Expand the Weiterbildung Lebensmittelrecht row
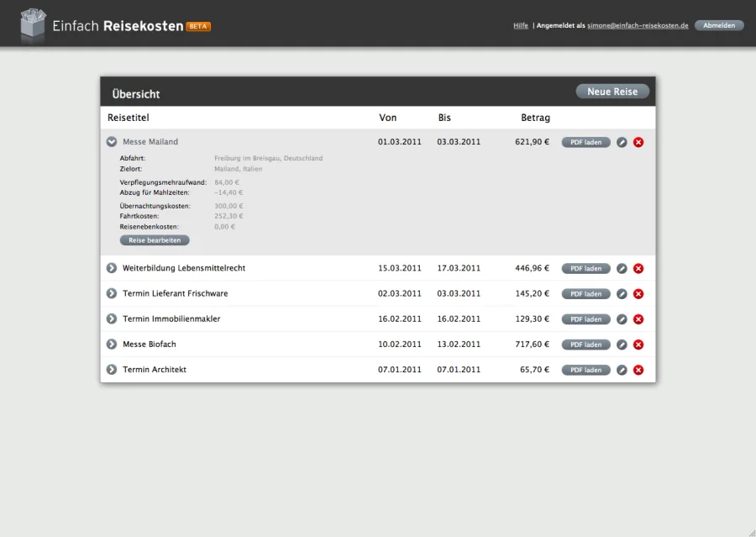The width and height of the screenshot is (756, 537). [x=112, y=268]
